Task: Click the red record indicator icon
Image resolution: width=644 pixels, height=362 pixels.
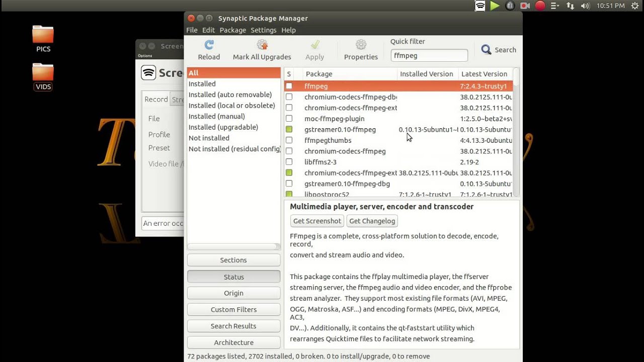Action: [540, 6]
